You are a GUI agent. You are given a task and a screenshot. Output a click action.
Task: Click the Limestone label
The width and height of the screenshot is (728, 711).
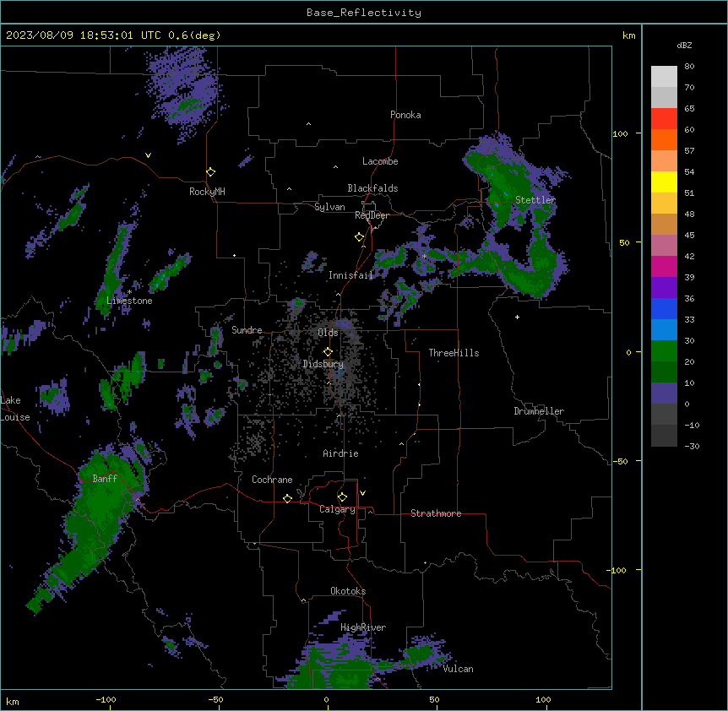click(x=129, y=301)
